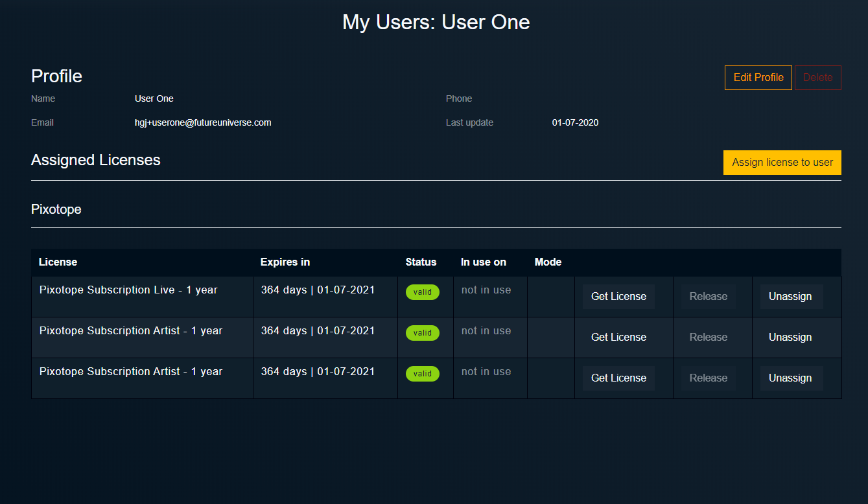Unassign the Pixotope Subscription Live license
The image size is (868, 504).
790,297
